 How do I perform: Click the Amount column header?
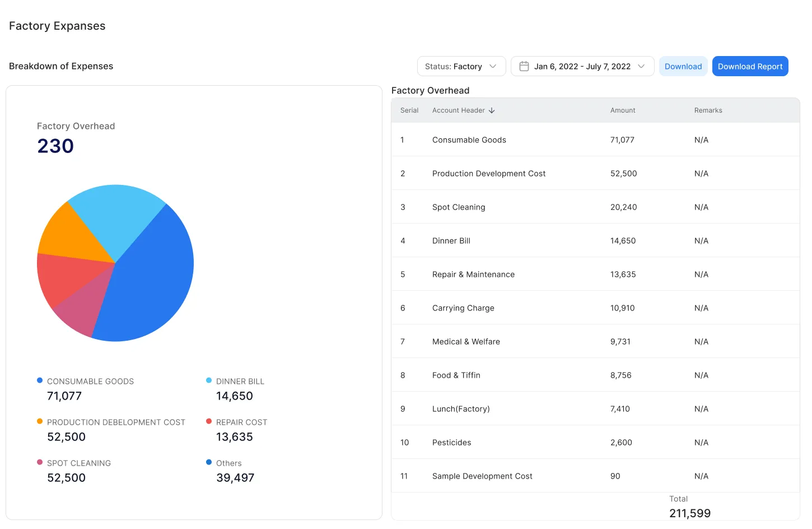tap(622, 110)
